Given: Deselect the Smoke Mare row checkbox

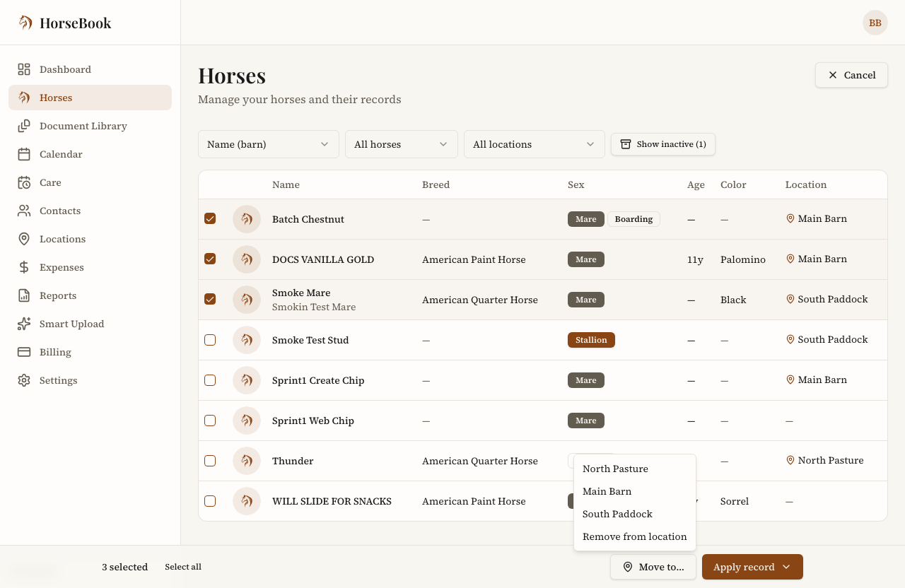Looking at the screenshot, I should (210, 299).
